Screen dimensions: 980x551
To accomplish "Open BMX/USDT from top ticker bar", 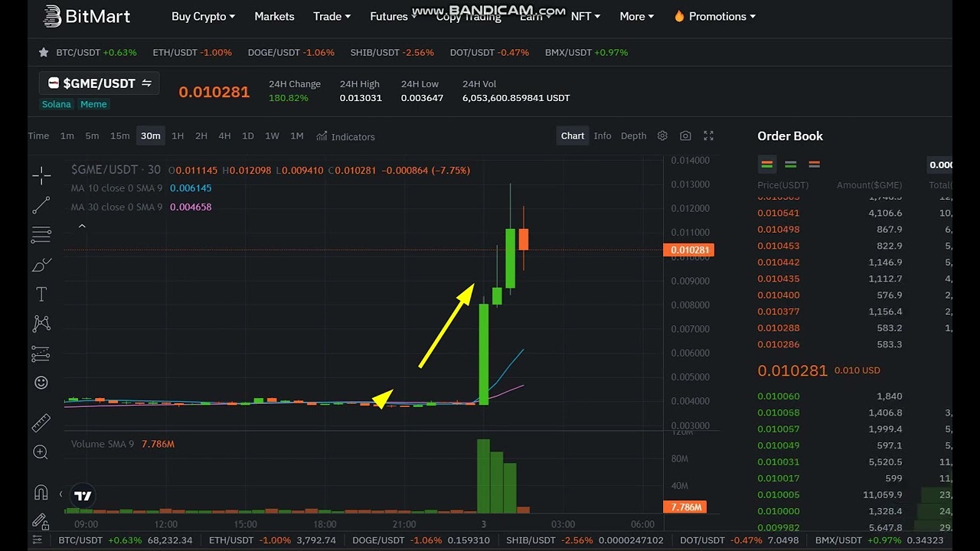I will (586, 52).
